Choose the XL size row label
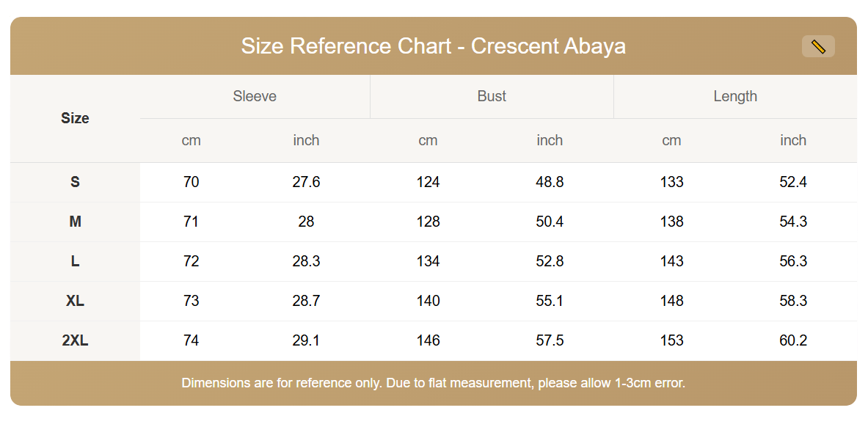This screenshot has height=427, width=868. tap(75, 301)
